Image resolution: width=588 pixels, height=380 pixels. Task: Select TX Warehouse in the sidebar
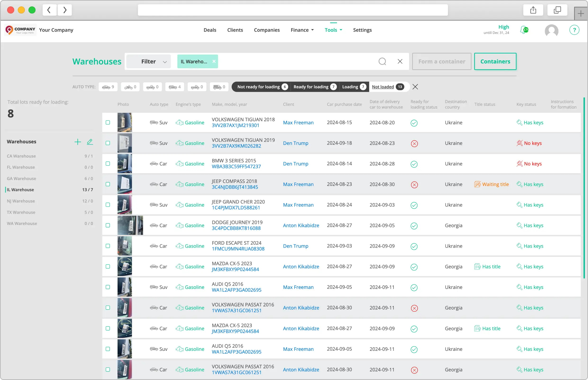(x=50, y=212)
